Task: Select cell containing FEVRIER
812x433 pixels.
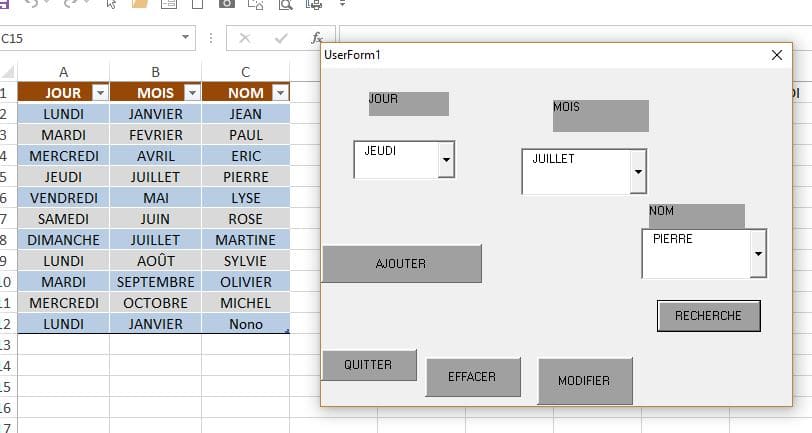Action: (155, 135)
